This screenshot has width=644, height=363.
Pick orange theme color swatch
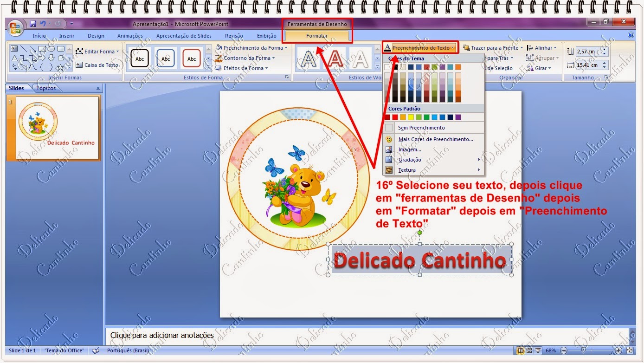(458, 67)
